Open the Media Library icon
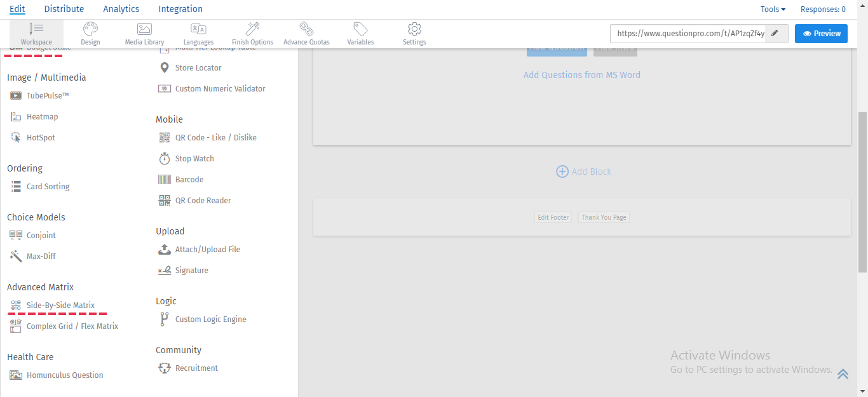 point(144,29)
